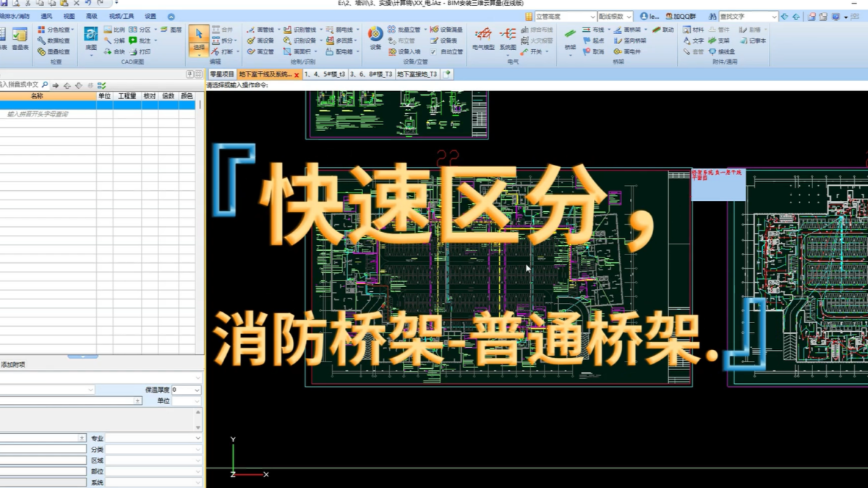Click new drawing tab icon button

tap(447, 74)
